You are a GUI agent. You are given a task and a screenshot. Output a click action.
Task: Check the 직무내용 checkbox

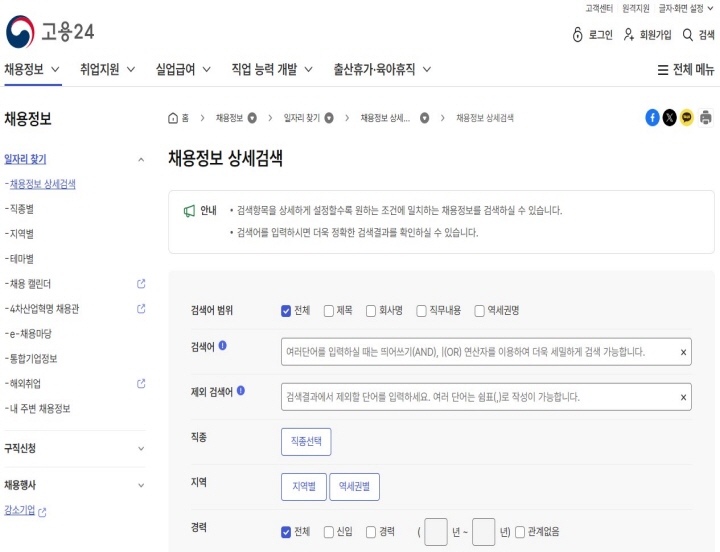421,311
